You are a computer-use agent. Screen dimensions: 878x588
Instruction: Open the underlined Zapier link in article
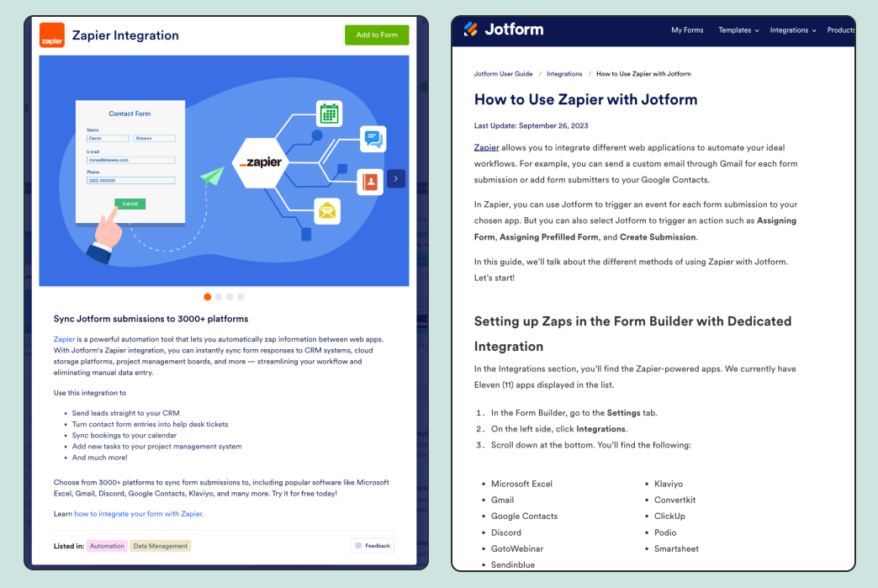click(x=486, y=148)
